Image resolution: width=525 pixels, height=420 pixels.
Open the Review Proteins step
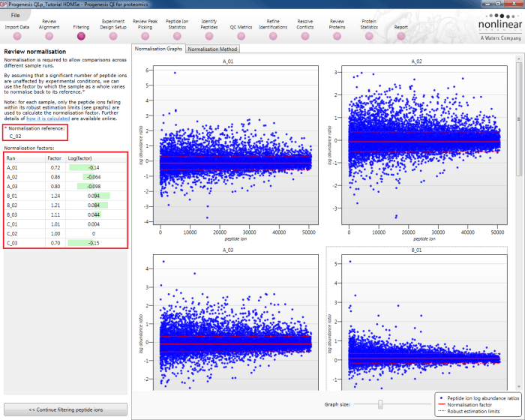[x=337, y=29]
